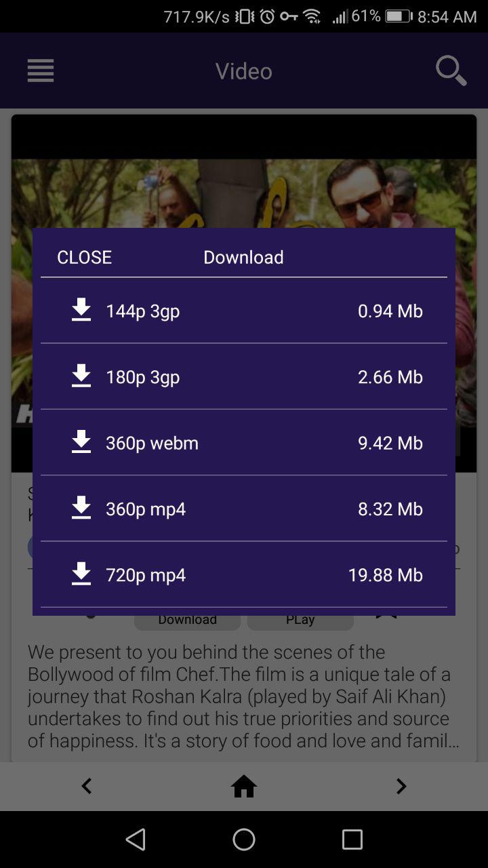Tap download arrow icon for 144p 3gp
Screen dimensions: 488x868
[81, 310]
